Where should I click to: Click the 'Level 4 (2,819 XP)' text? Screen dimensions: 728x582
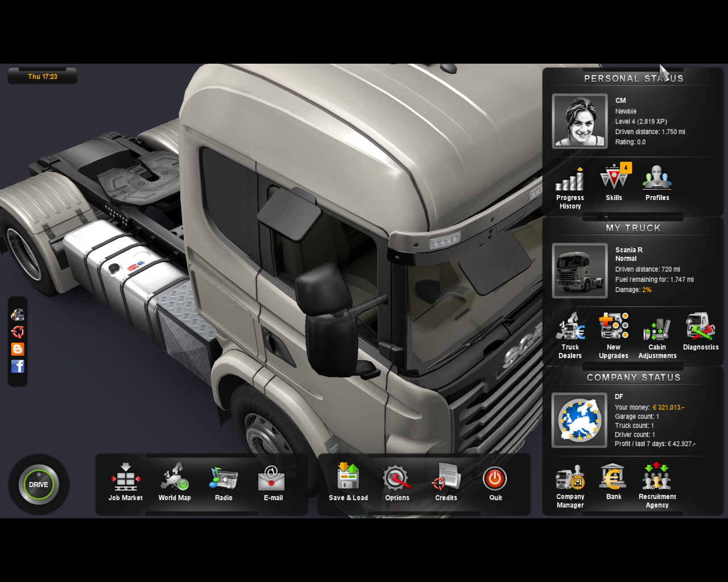coord(641,122)
